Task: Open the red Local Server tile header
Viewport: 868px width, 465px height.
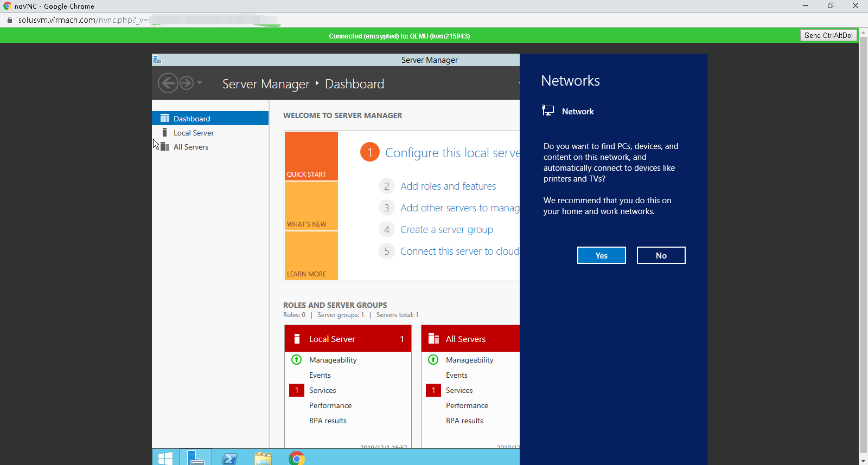Action: tap(348, 339)
